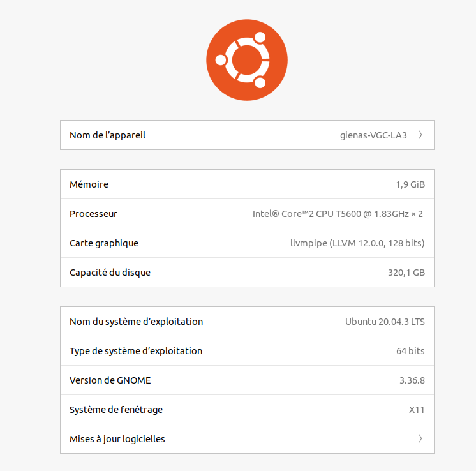This screenshot has height=471, width=476.
Task: Click the Ubuntu logo
Action: click(247, 60)
